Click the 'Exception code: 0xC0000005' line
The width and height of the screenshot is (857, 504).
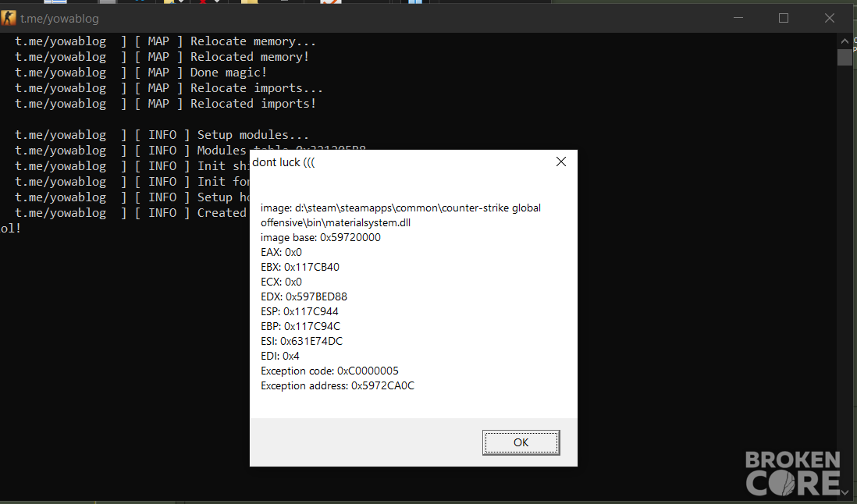coord(329,371)
